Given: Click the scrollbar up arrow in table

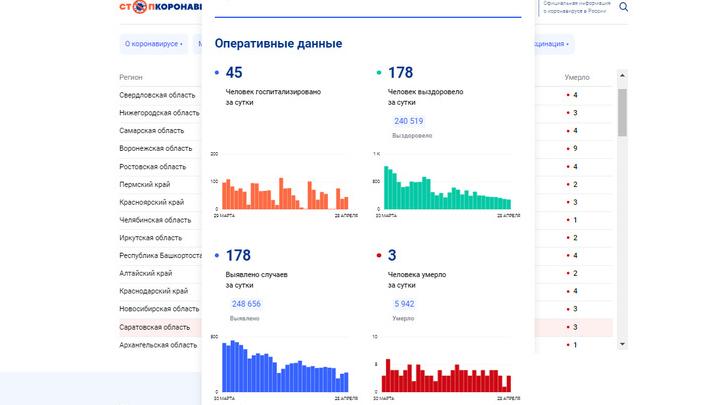Looking at the screenshot, I should click(x=622, y=76).
